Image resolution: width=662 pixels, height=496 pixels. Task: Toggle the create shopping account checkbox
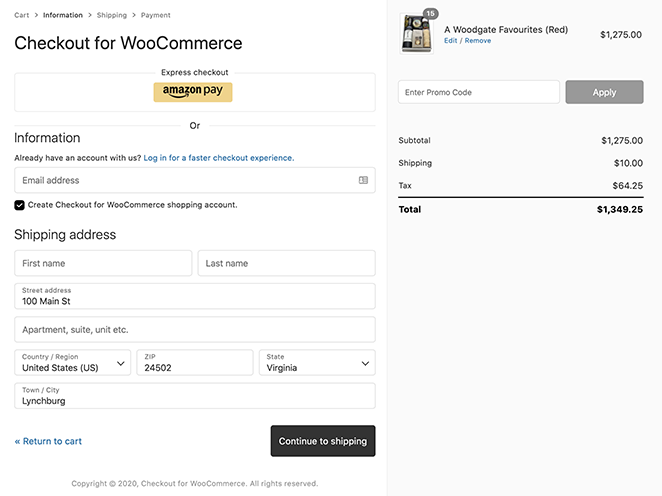(20, 205)
